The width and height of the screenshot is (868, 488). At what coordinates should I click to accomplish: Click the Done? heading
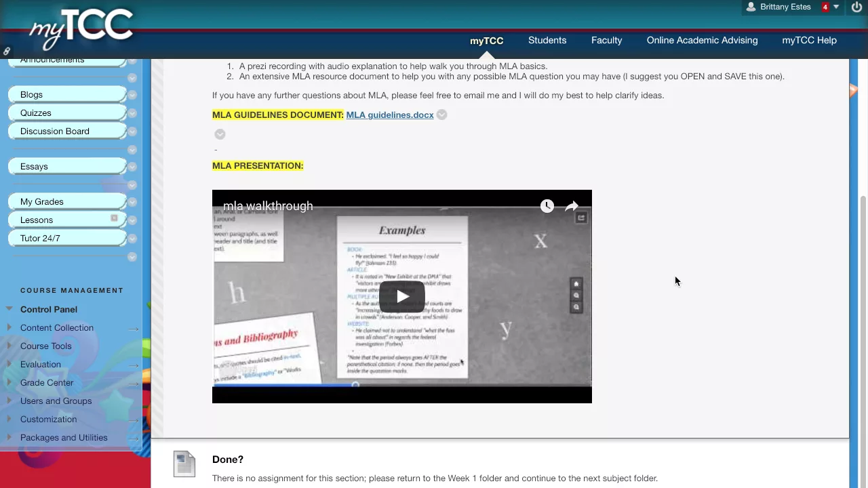[x=228, y=459]
